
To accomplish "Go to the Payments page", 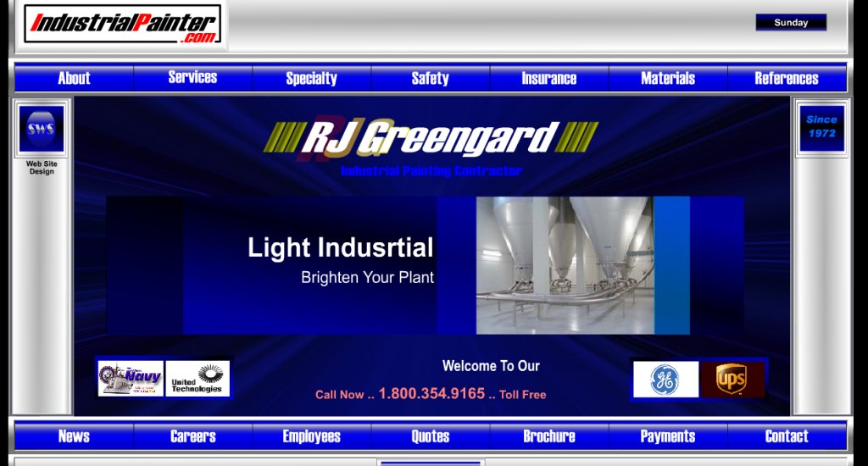I will (x=668, y=436).
